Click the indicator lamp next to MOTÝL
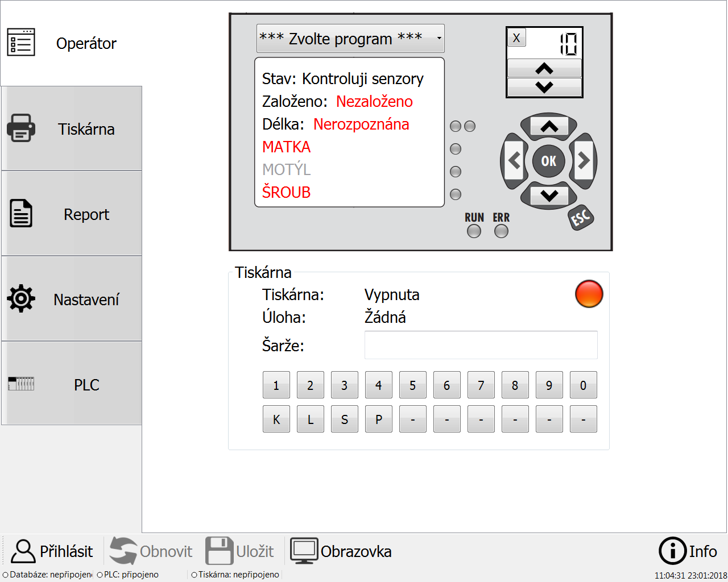This screenshot has height=582, width=728. (x=456, y=172)
